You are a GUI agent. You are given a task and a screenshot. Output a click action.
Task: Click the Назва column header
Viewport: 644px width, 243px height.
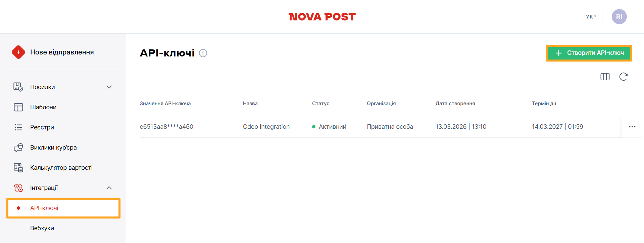(x=250, y=104)
